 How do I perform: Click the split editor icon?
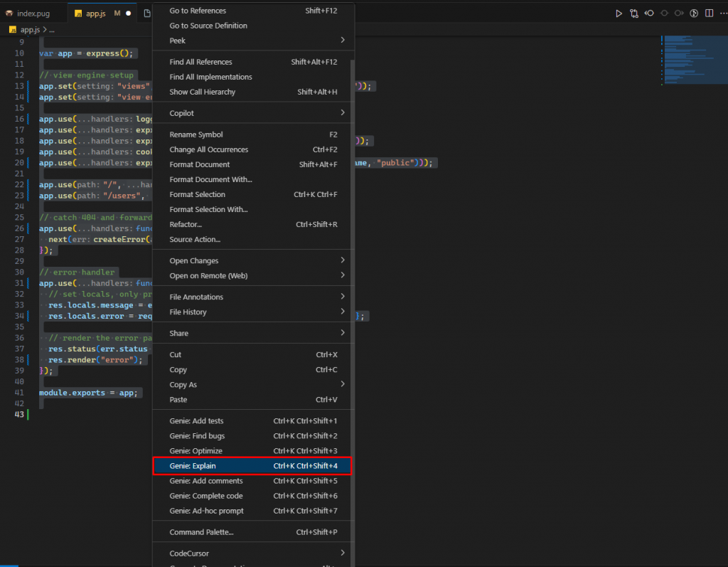709,13
